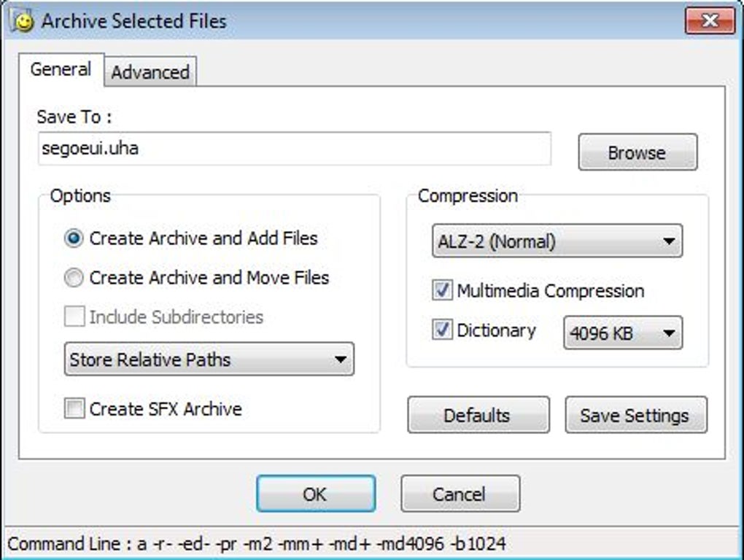Enable Create SFX Archive checkbox
Image resolution: width=744 pixels, height=560 pixels.
click(74, 409)
